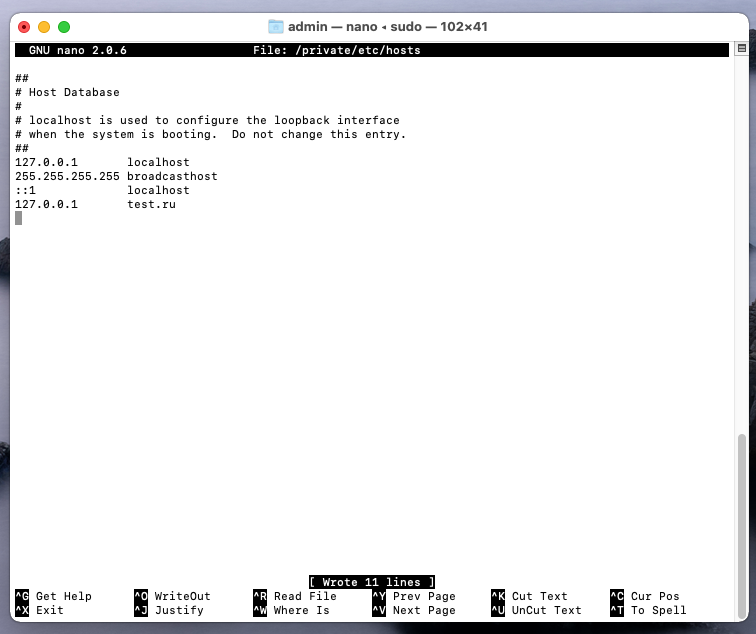Click the gray cursor block below test.ru
756x634 pixels.
(x=19, y=218)
